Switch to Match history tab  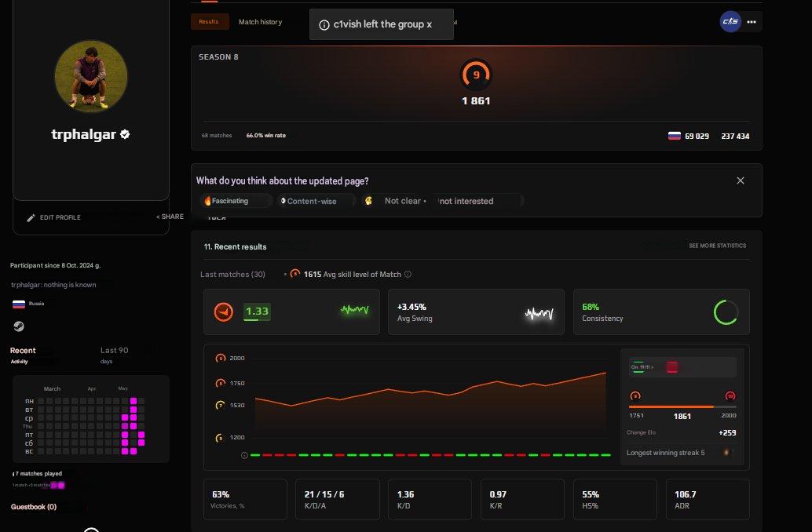tap(261, 22)
